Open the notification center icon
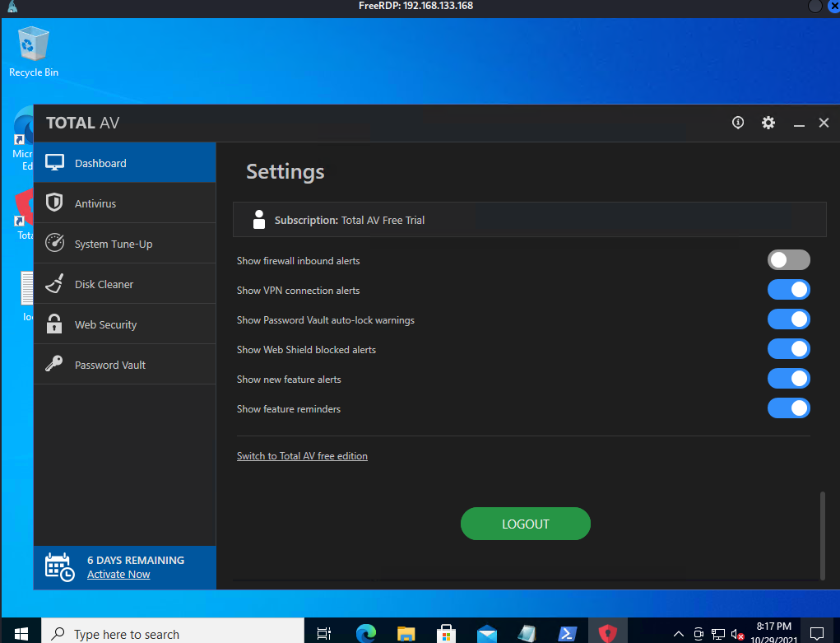 pyautogui.click(x=816, y=633)
